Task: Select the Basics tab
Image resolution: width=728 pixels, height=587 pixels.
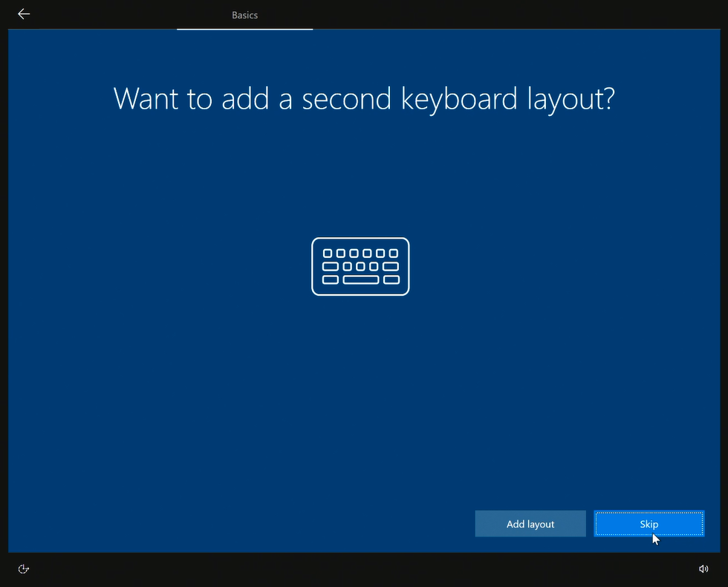Action: [x=244, y=15]
